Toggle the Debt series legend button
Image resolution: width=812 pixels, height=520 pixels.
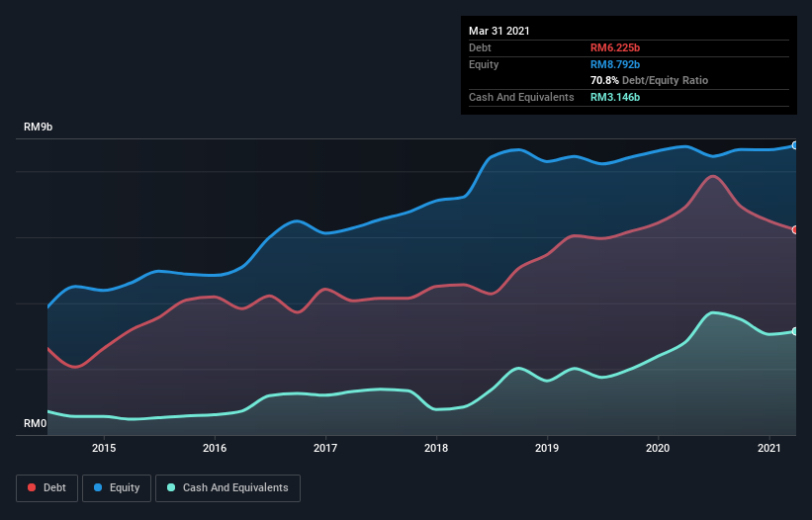[x=47, y=488]
